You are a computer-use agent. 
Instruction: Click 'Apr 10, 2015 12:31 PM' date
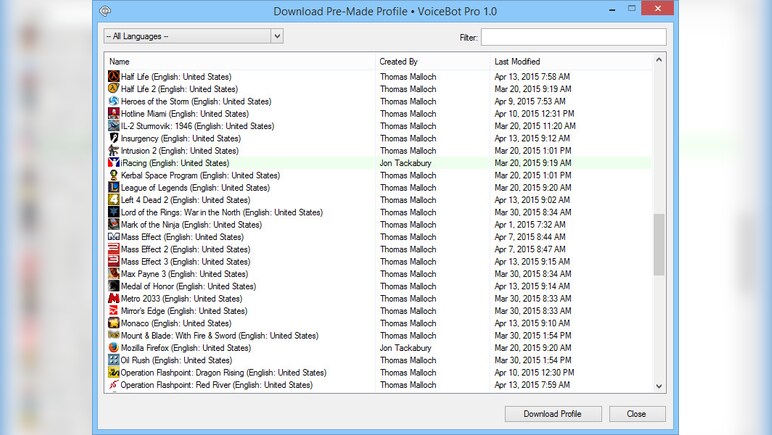click(x=534, y=114)
